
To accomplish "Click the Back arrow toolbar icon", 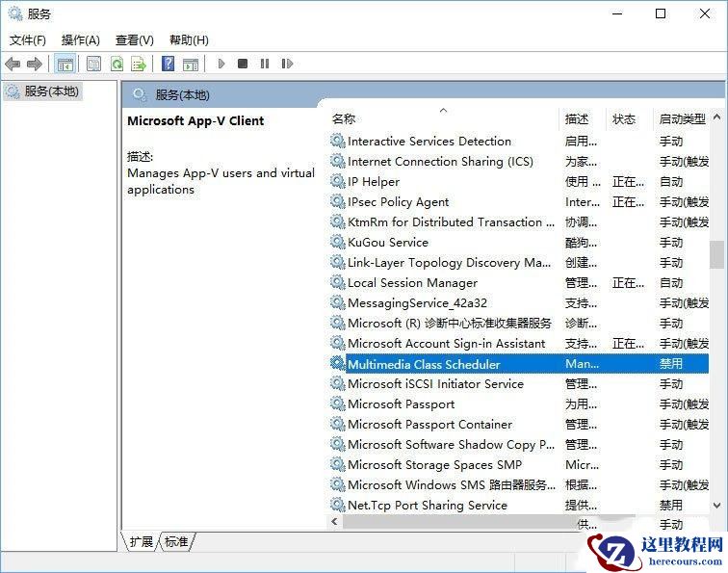I will point(13,64).
